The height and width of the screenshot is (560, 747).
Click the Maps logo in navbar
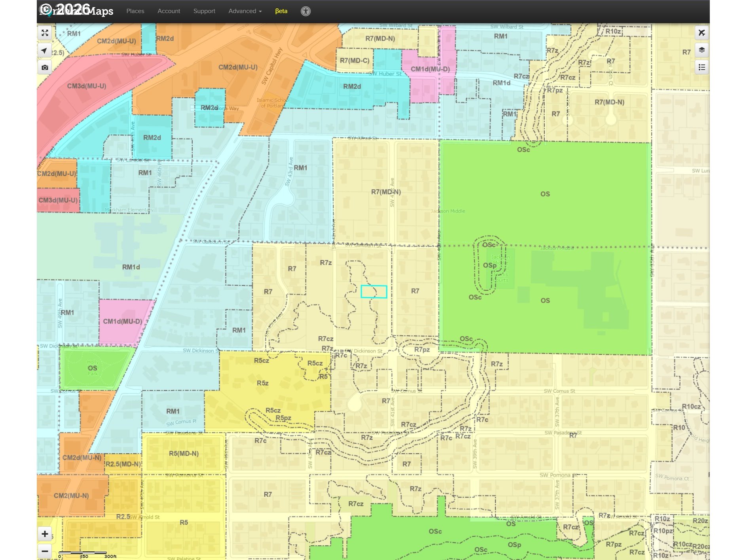pyautogui.click(x=77, y=11)
